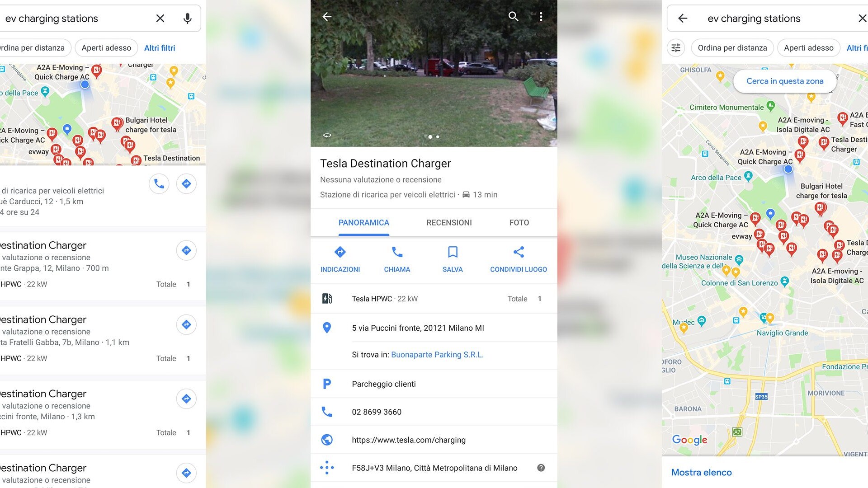
Task: Click Mostra elenco link
Action: 701,473
